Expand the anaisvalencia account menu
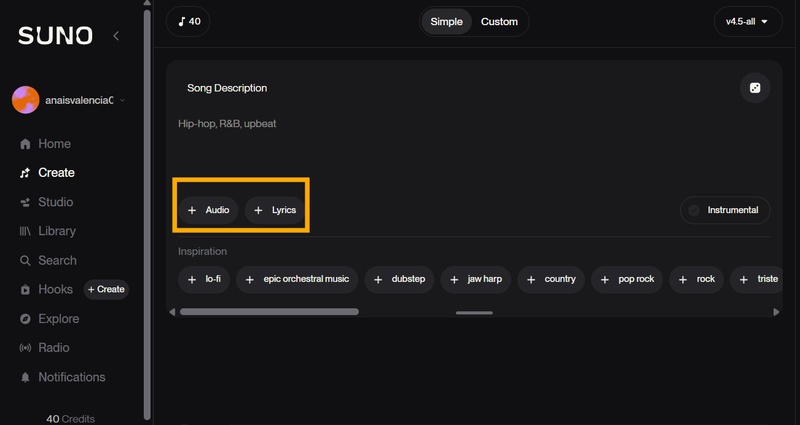This screenshot has height=425, width=800. pos(70,100)
